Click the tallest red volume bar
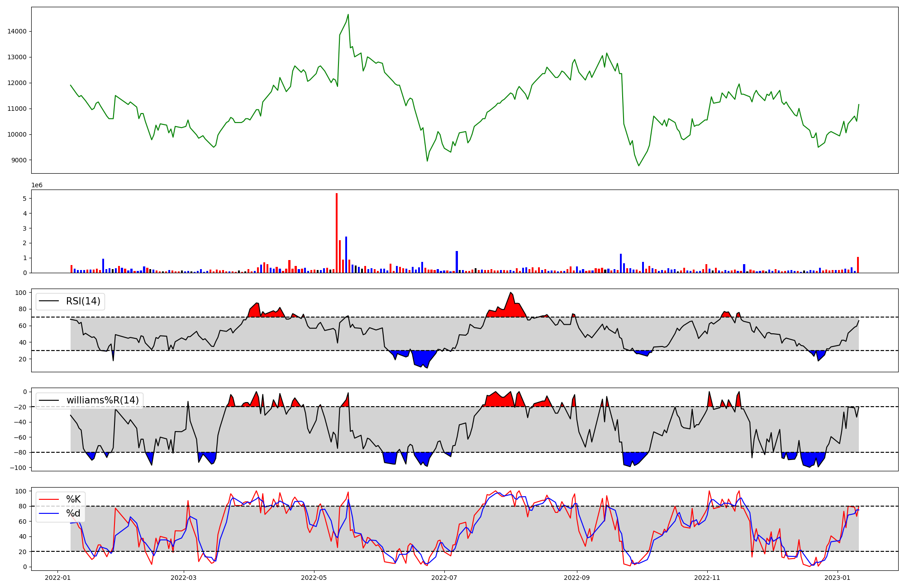The width and height of the screenshot is (905, 588). [x=337, y=233]
